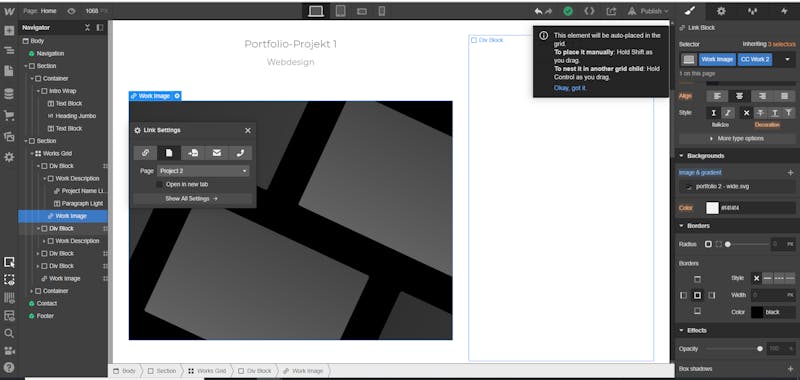Select the Email link type

[217, 153]
